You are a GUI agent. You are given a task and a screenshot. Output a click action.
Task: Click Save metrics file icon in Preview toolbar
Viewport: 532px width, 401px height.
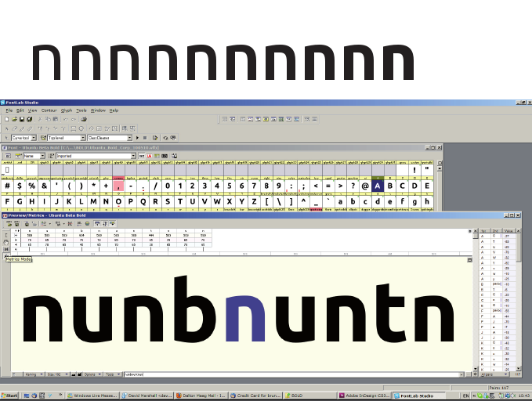coord(16,223)
